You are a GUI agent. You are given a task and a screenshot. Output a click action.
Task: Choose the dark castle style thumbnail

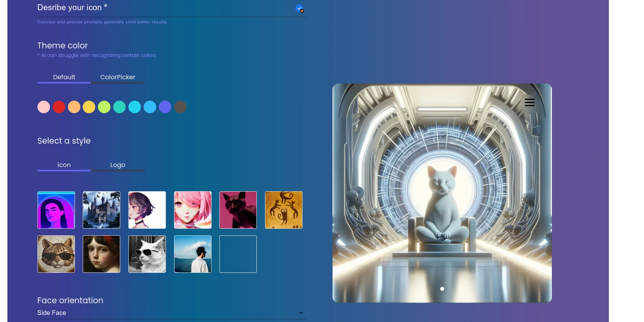coord(101,210)
